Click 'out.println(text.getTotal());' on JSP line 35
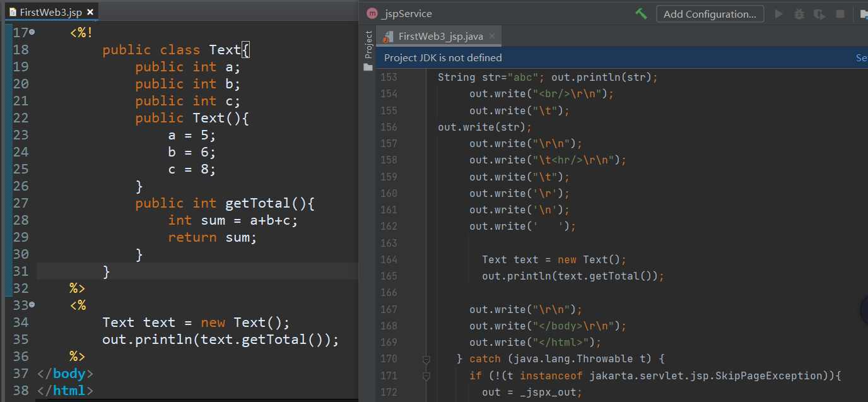This screenshot has width=868, height=402. (221, 340)
